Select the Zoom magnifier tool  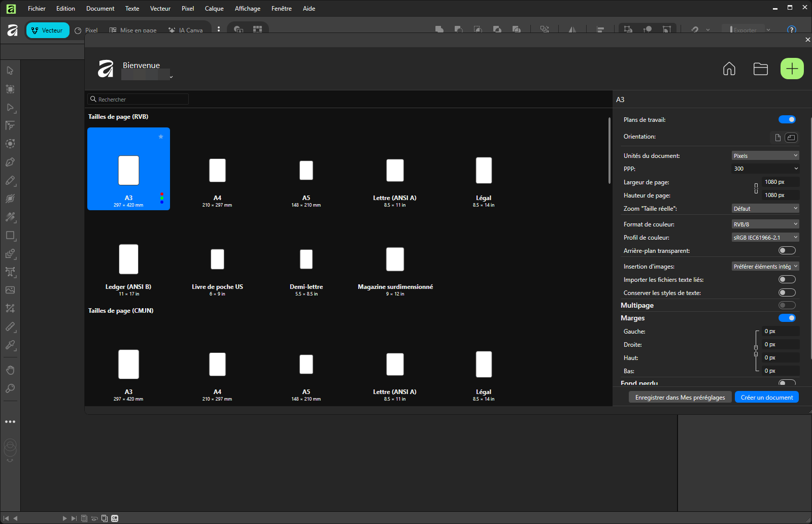click(10, 388)
